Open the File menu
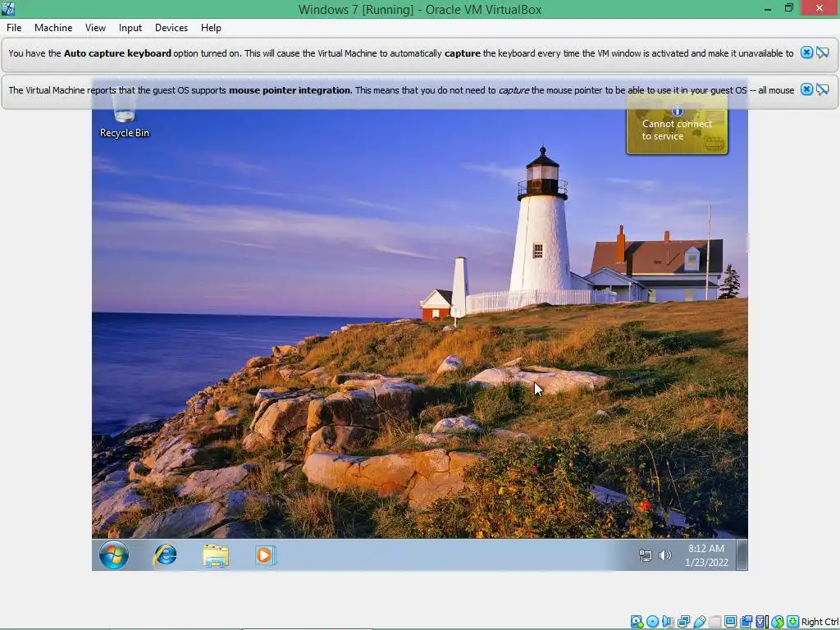Image resolution: width=840 pixels, height=630 pixels. [x=14, y=28]
